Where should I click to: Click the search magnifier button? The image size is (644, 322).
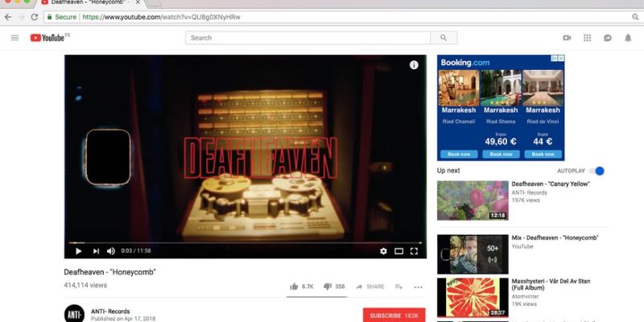(x=444, y=38)
